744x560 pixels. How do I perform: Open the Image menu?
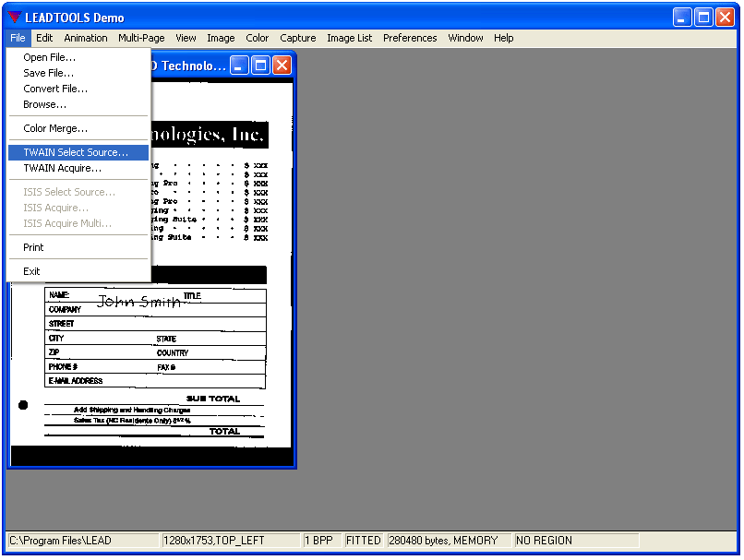(x=221, y=38)
